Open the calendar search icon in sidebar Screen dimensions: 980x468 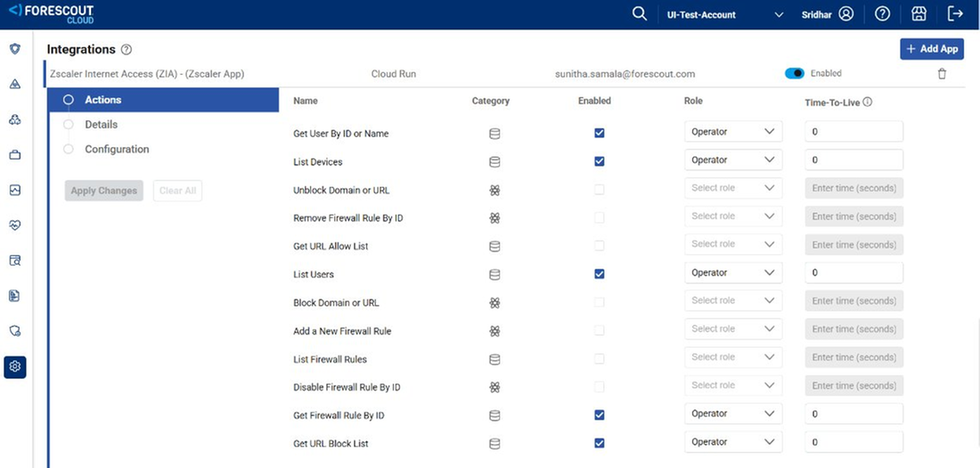pos(15,260)
